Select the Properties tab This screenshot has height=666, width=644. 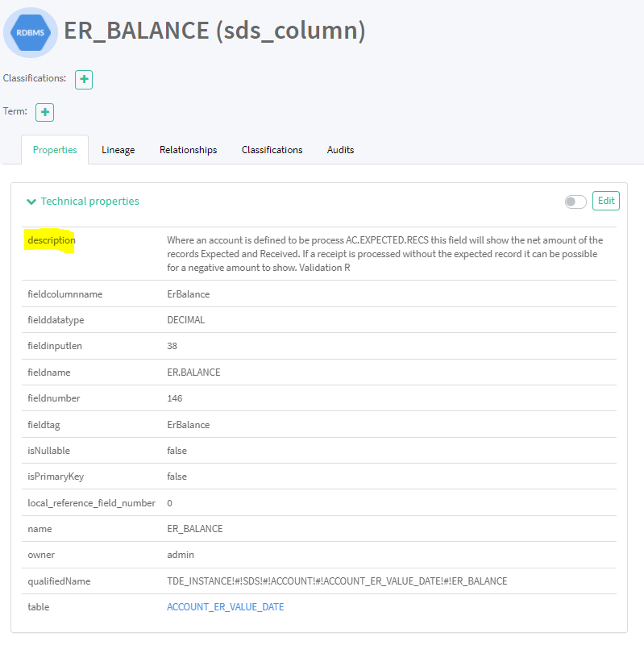55,150
